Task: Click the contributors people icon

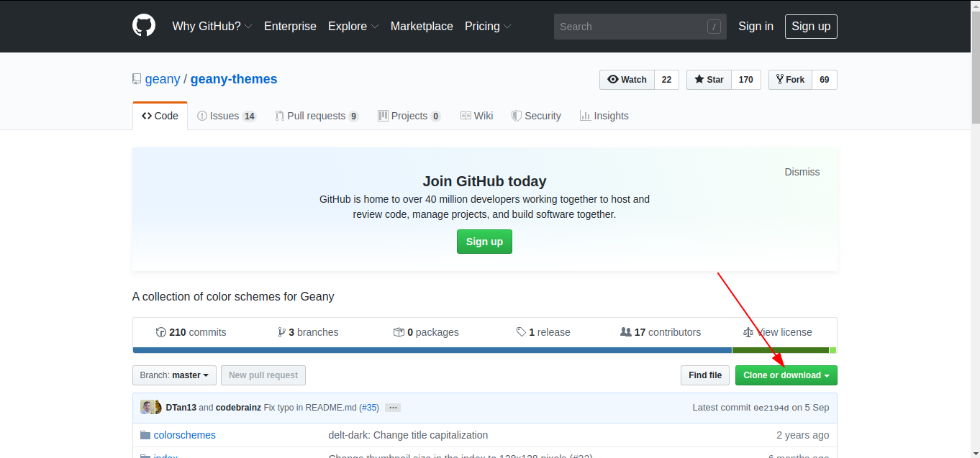Action: pos(625,332)
